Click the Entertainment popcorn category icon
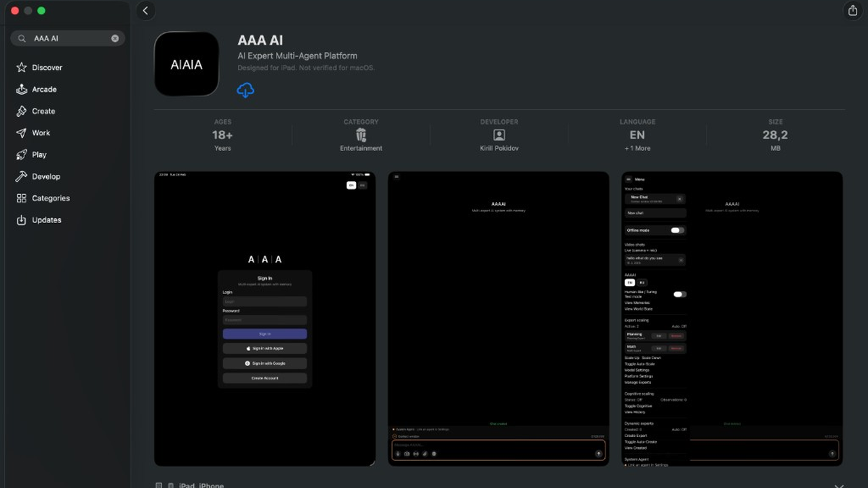 click(361, 135)
